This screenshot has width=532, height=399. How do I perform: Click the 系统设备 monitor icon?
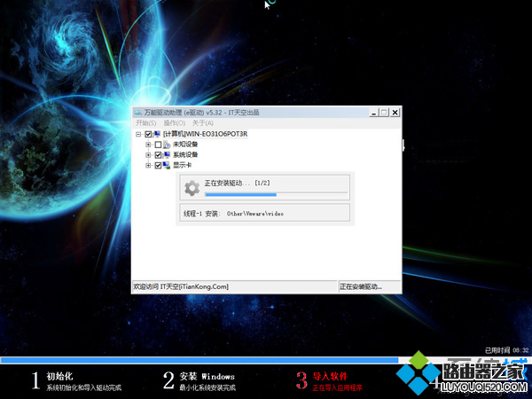click(167, 155)
